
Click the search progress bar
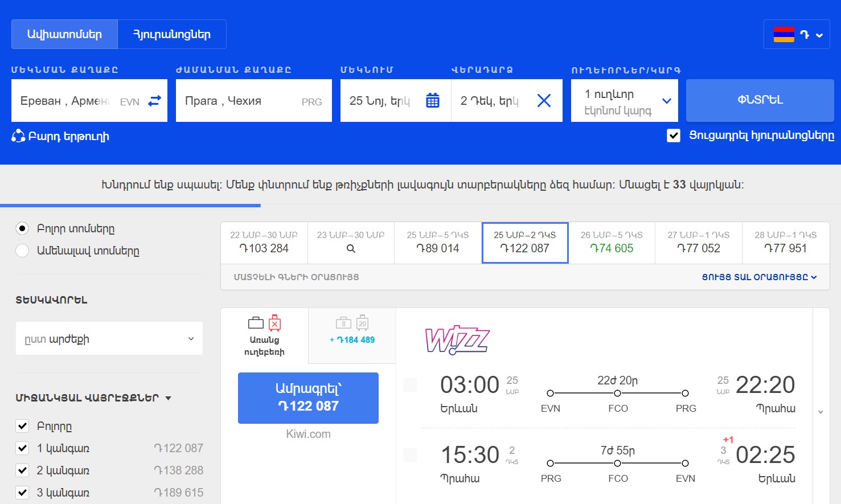(130, 205)
